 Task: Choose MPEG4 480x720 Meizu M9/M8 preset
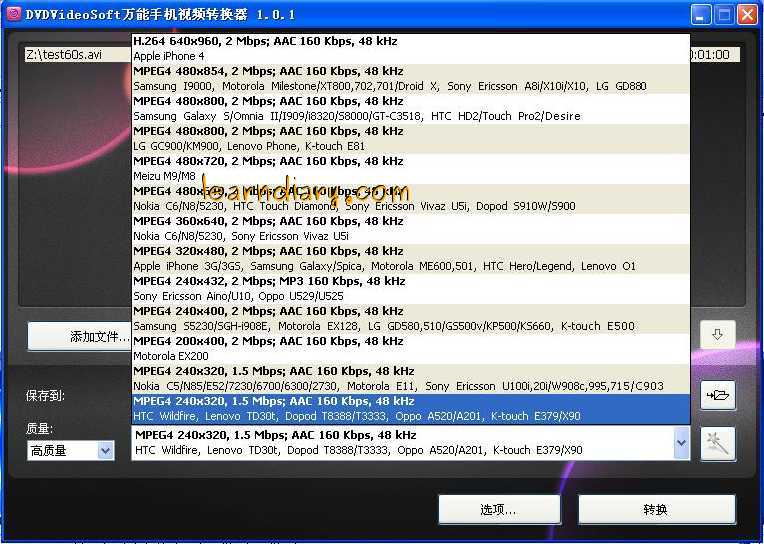[x=410, y=169]
